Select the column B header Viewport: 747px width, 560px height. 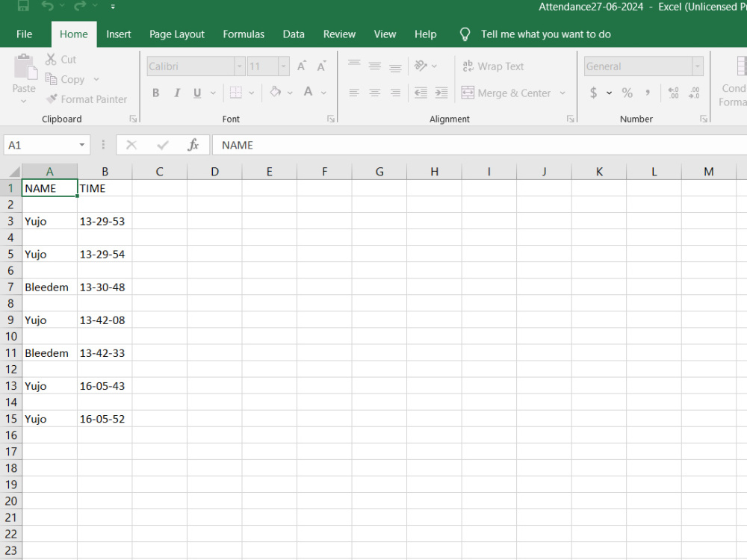click(105, 172)
